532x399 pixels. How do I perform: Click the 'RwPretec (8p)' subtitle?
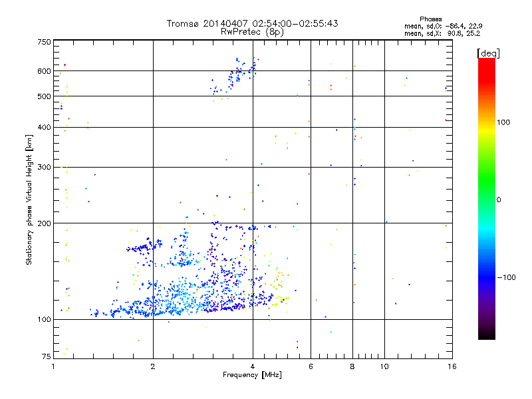point(252,32)
